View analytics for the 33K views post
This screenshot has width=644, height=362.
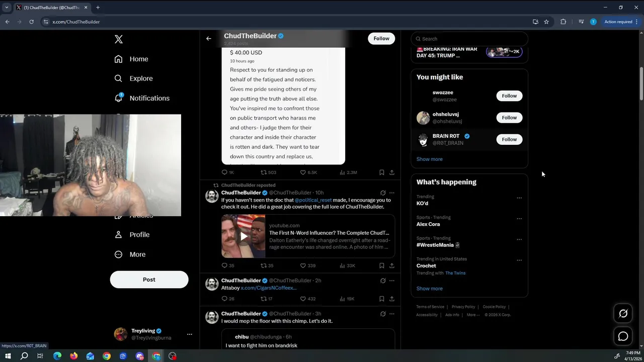[347, 265]
